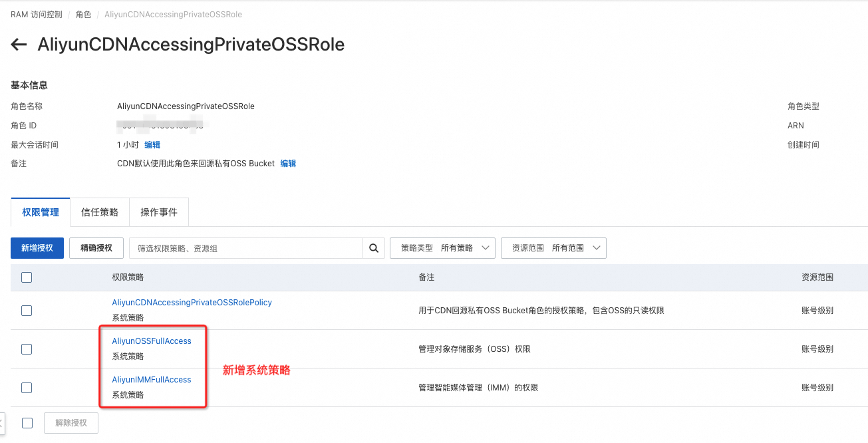
Task: Toggle the select-all checkbox in table header
Action: 27,277
